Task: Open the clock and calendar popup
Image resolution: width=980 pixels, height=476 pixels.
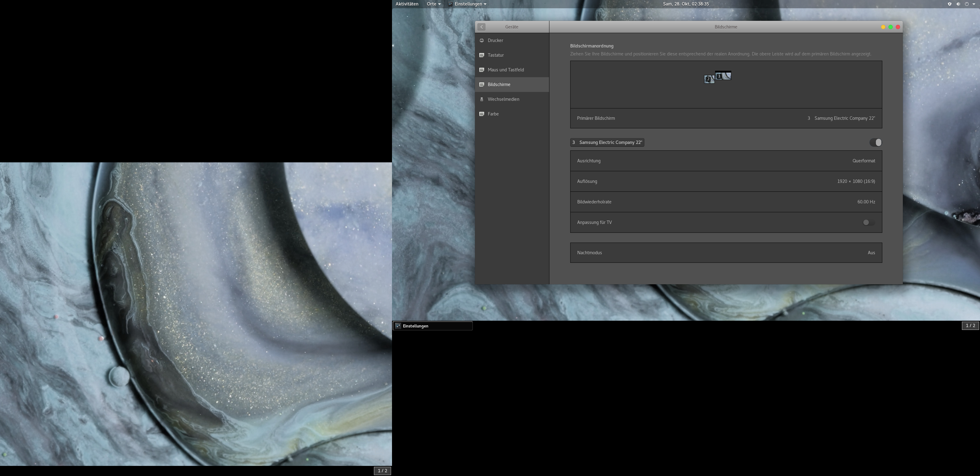Action: (686, 4)
